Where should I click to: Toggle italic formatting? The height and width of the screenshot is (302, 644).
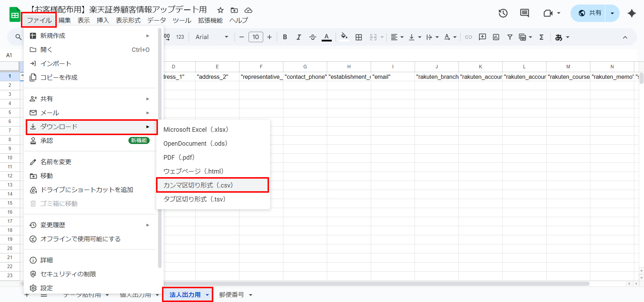pos(298,37)
